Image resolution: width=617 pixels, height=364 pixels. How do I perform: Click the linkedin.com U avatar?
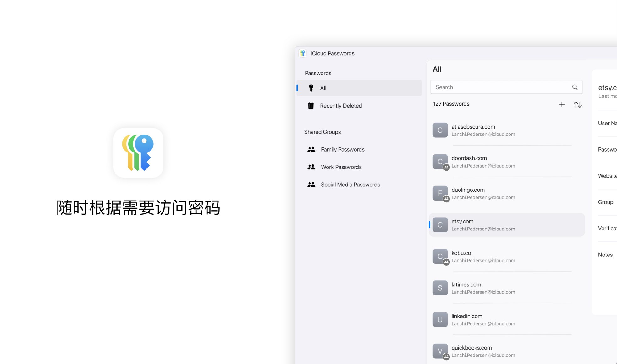(440, 319)
